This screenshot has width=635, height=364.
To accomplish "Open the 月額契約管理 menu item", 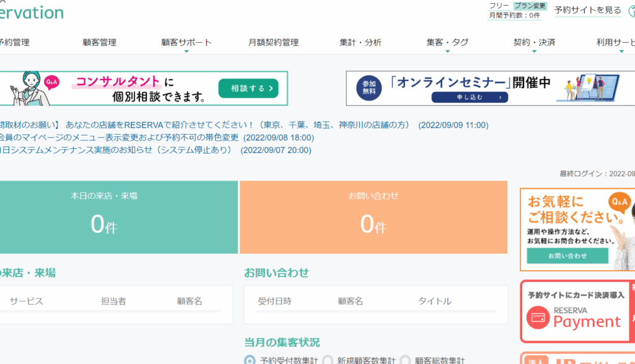I will click(x=273, y=43).
